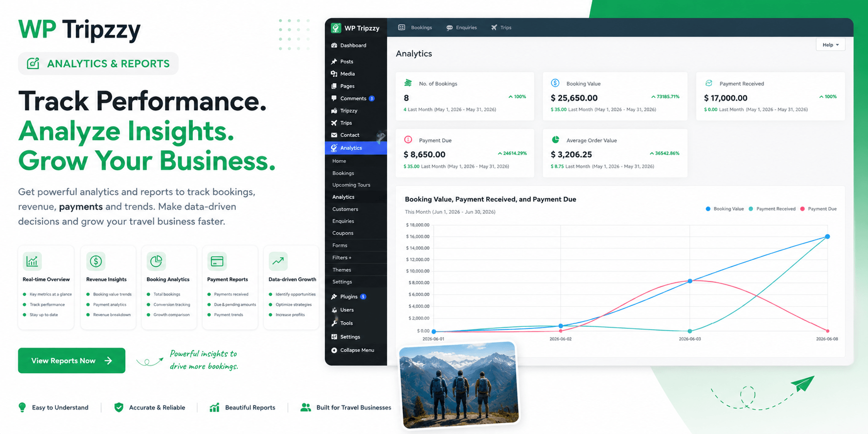Click the Booking Analytics pie icon

[x=156, y=261]
